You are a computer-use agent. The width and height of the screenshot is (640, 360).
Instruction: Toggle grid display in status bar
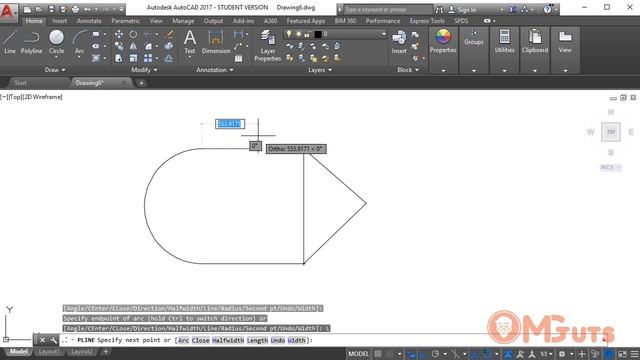click(x=378, y=354)
